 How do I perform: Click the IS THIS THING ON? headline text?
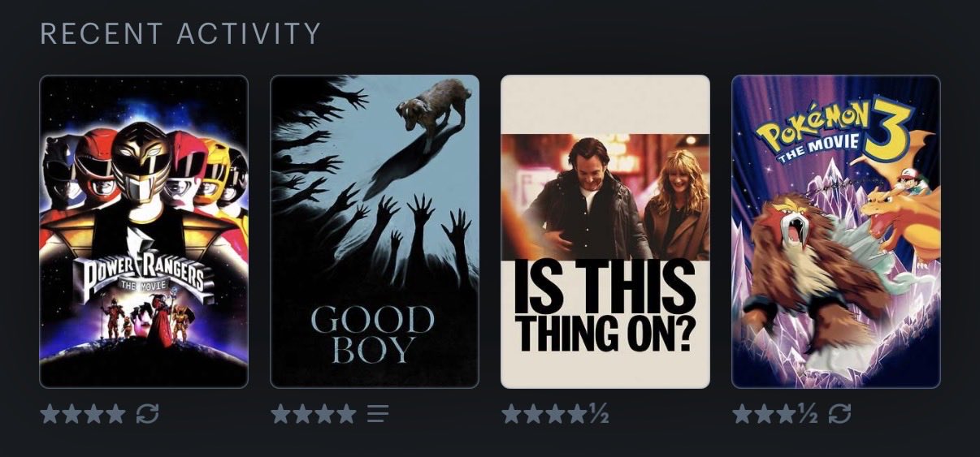[x=606, y=307]
